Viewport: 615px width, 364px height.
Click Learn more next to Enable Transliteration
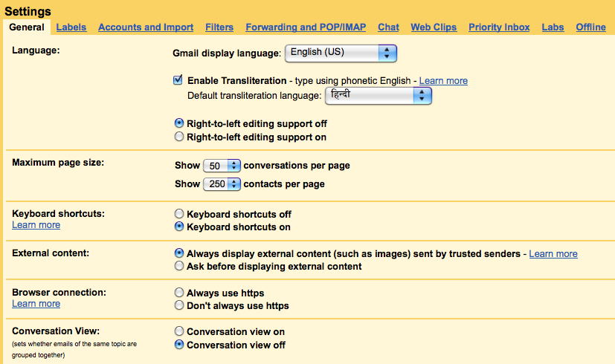tap(443, 80)
